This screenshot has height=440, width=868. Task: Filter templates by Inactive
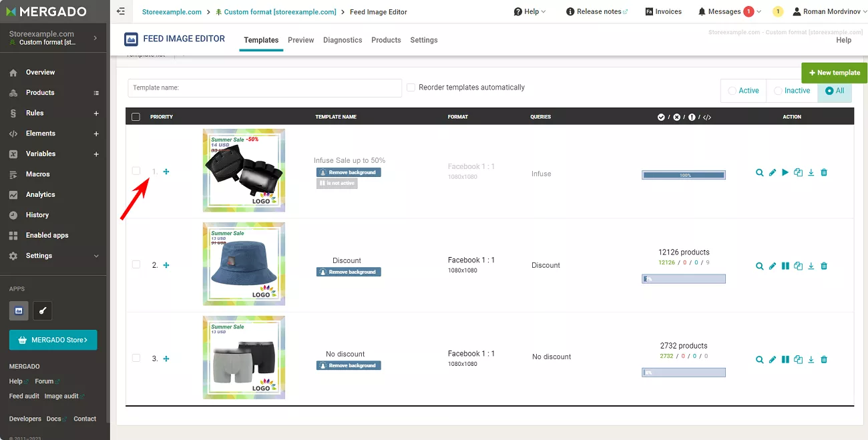(x=792, y=91)
